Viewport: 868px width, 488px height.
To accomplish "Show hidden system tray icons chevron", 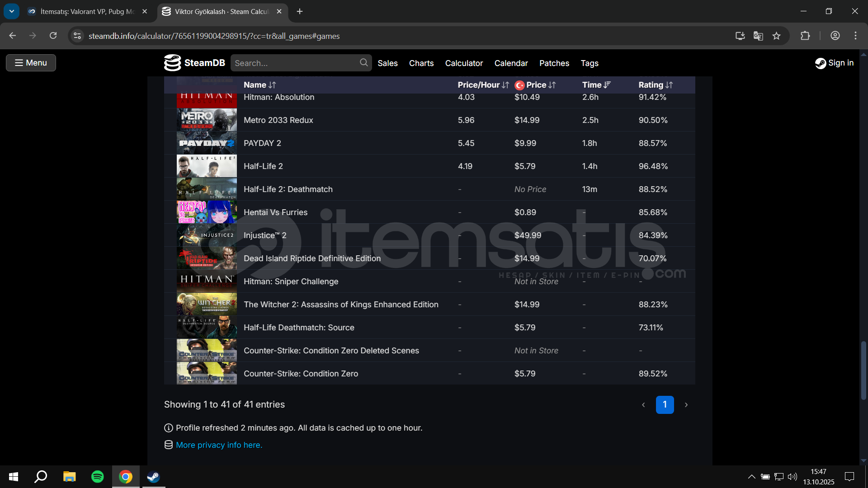I will [751, 477].
